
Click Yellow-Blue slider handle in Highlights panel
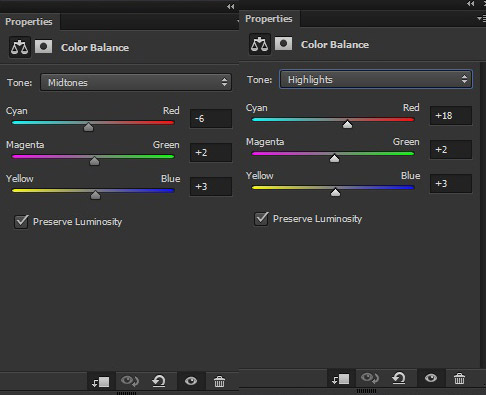[x=335, y=192]
